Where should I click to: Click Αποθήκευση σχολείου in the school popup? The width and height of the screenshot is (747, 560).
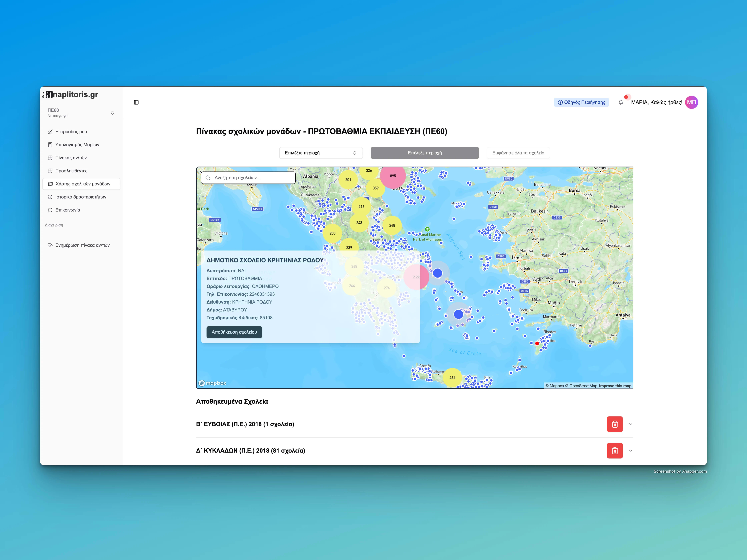(x=234, y=332)
